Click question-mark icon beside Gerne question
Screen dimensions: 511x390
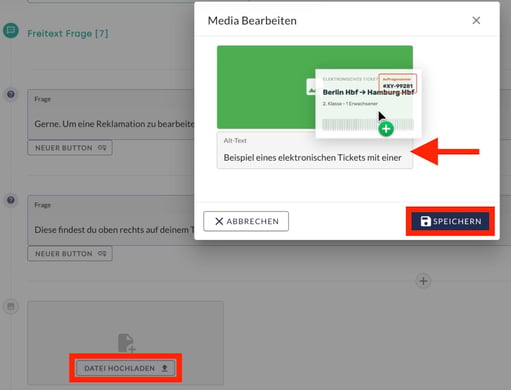point(11,94)
